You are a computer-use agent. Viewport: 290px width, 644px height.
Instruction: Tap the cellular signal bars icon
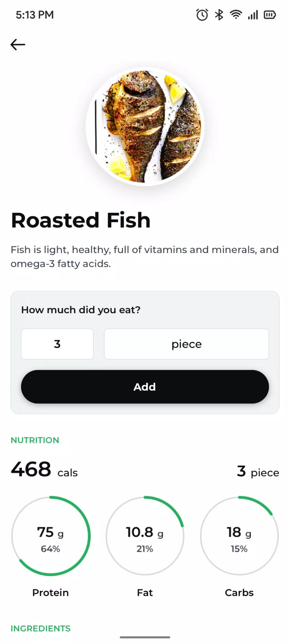click(253, 15)
